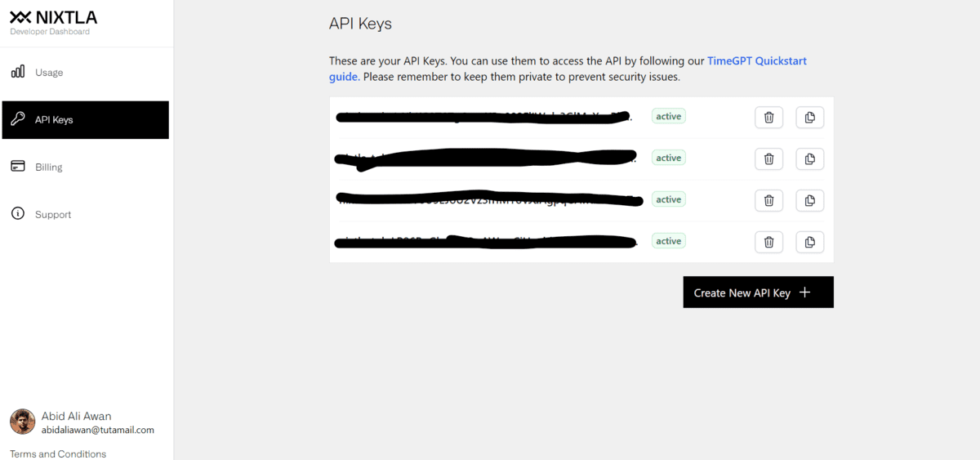This screenshot has width=980, height=460.
Task: Click the active badge of the third key
Action: click(668, 199)
